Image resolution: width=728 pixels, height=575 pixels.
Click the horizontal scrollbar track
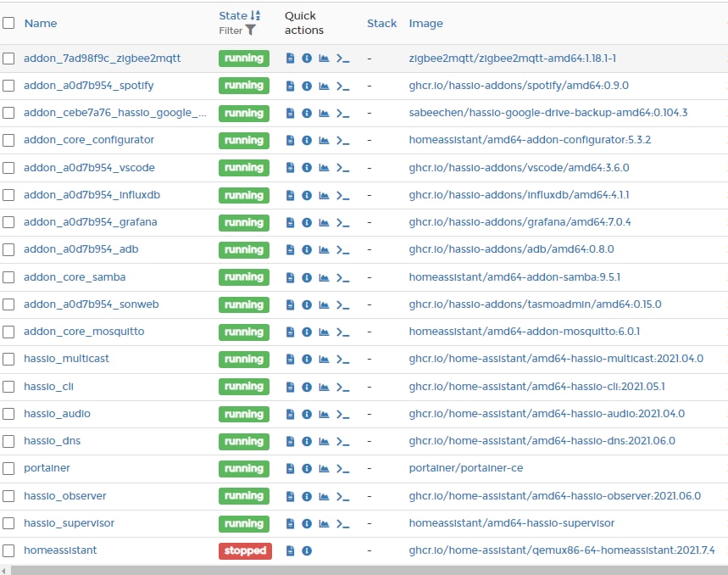pos(370,571)
